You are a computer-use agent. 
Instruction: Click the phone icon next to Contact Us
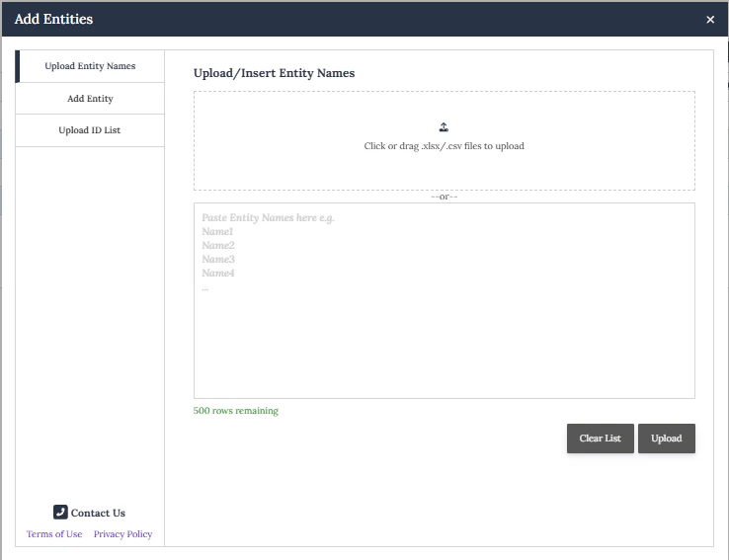[60, 512]
